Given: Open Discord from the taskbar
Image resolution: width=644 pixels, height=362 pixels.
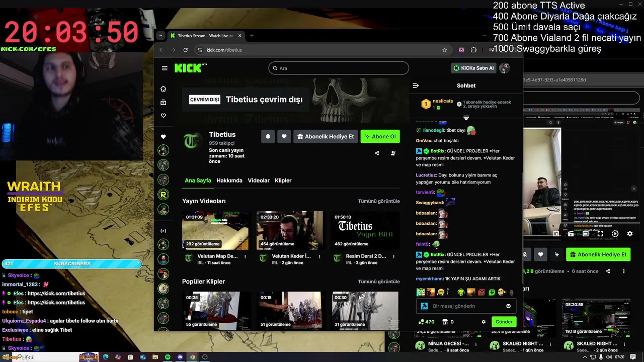Looking at the screenshot, I should [180, 357].
